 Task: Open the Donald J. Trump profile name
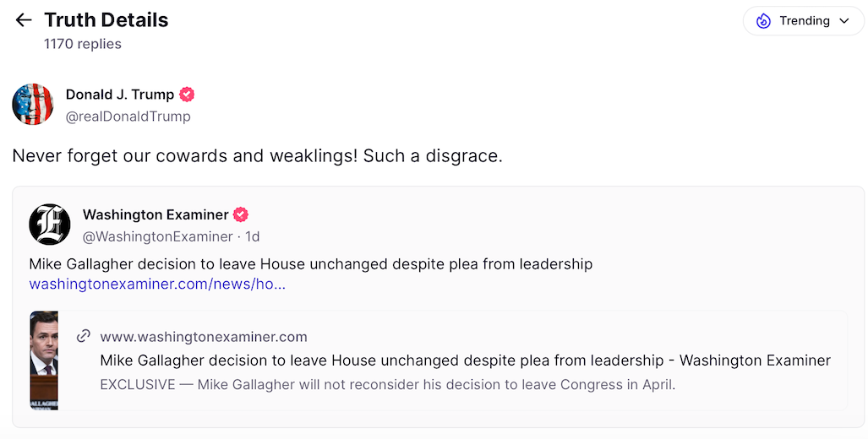120,95
